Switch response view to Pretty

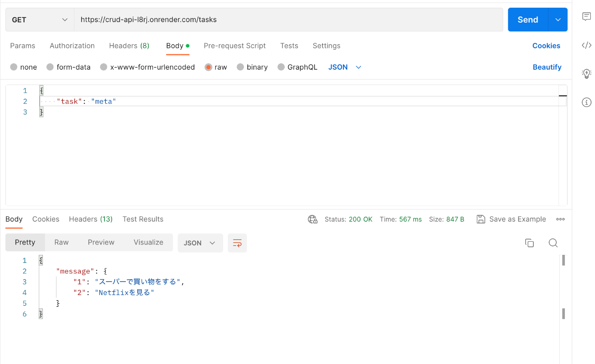(25, 243)
